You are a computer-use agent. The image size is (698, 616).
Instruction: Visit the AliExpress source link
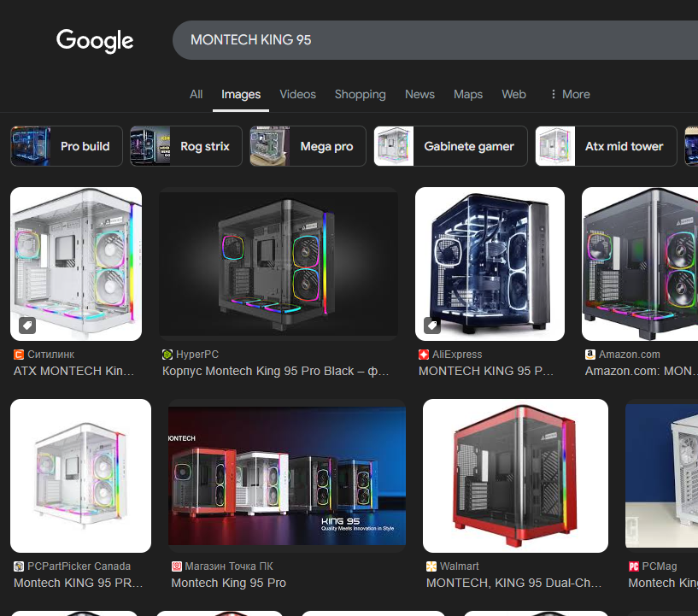point(457,355)
